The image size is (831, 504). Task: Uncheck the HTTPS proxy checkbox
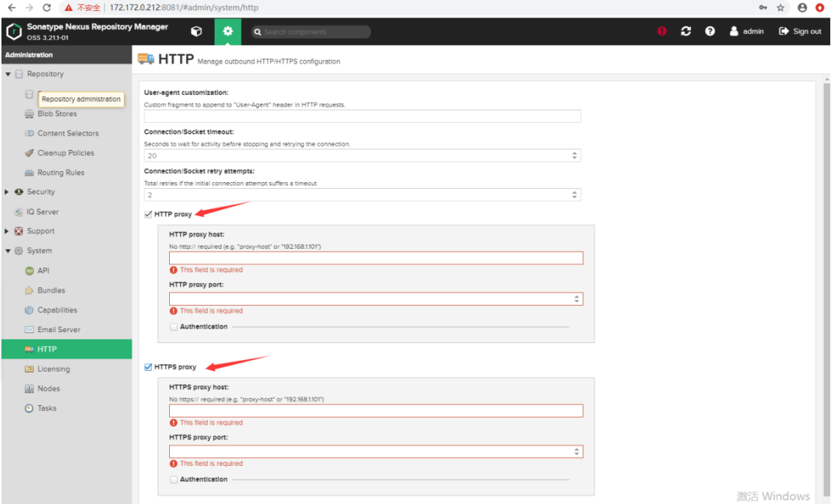pyautogui.click(x=148, y=367)
